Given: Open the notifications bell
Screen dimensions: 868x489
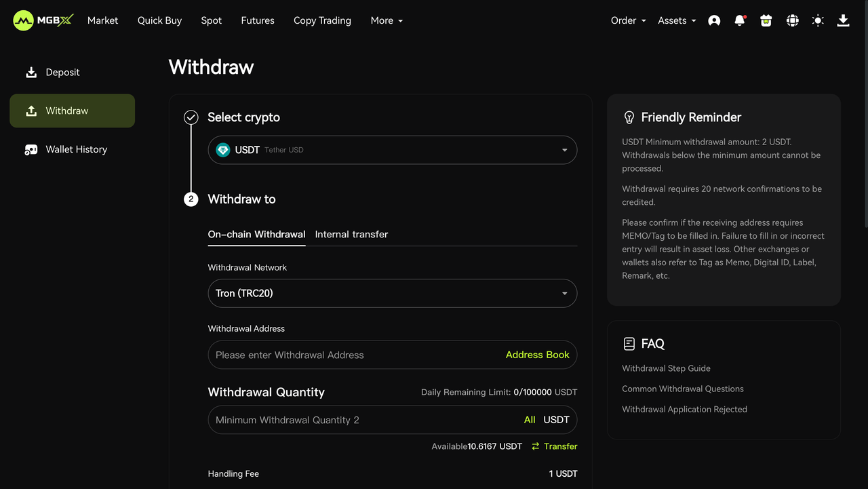Looking at the screenshot, I should (740, 20).
